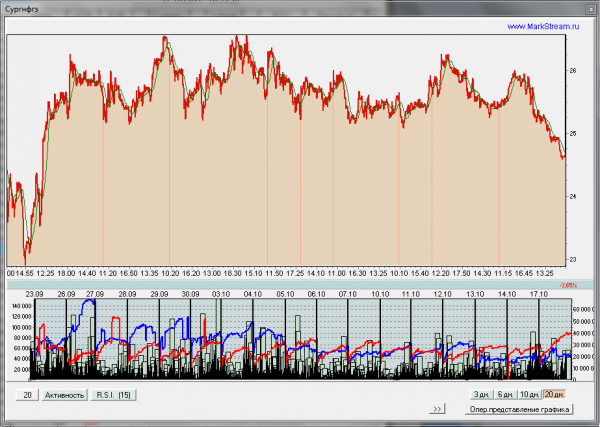
Task: Click the 17.10 date label
Action: click(x=539, y=294)
